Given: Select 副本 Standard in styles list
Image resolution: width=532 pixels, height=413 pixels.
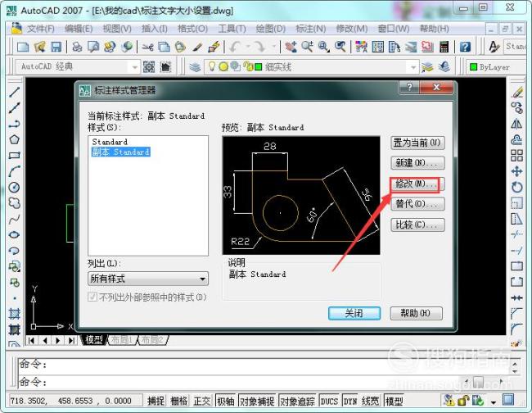Looking at the screenshot, I should point(121,152).
